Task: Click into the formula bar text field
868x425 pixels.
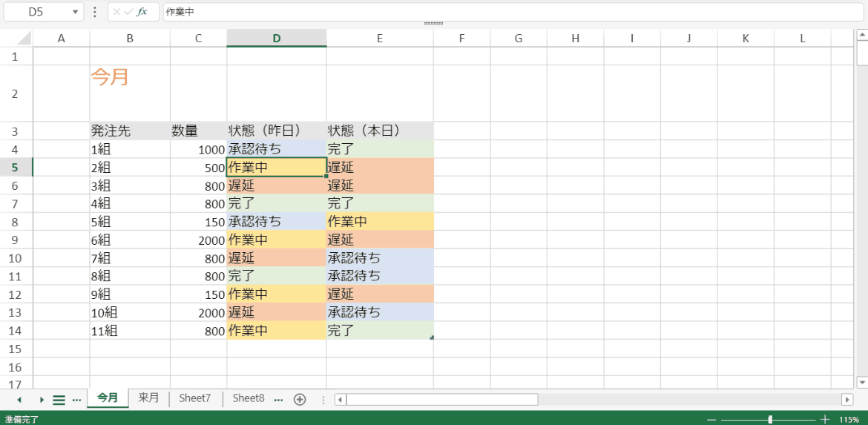Action: point(512,12)
